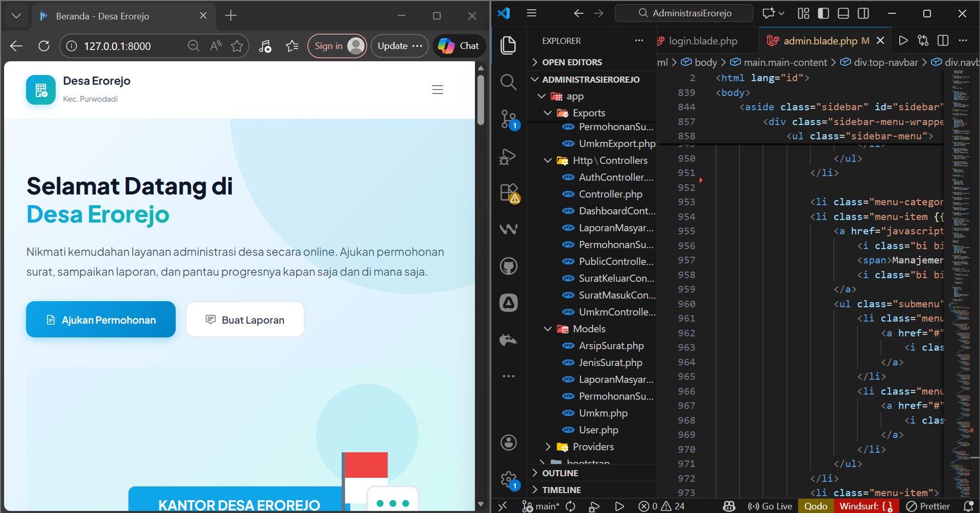Click the GitHub icon in the activity bar
Viewport: 980px width, 513px height.
pos(508,265)
